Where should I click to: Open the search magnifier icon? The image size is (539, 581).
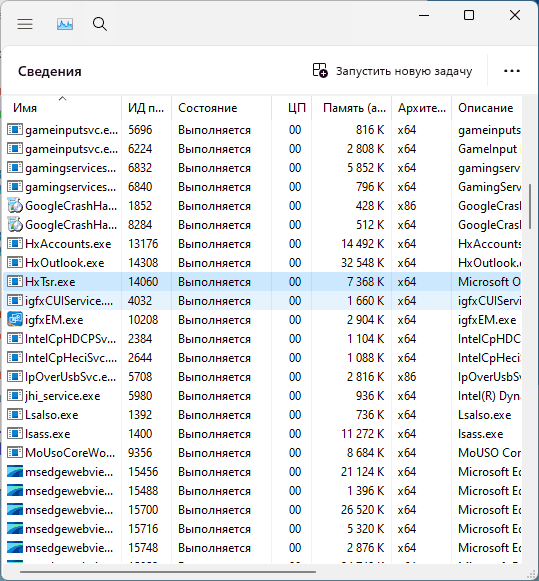point(100,24)
